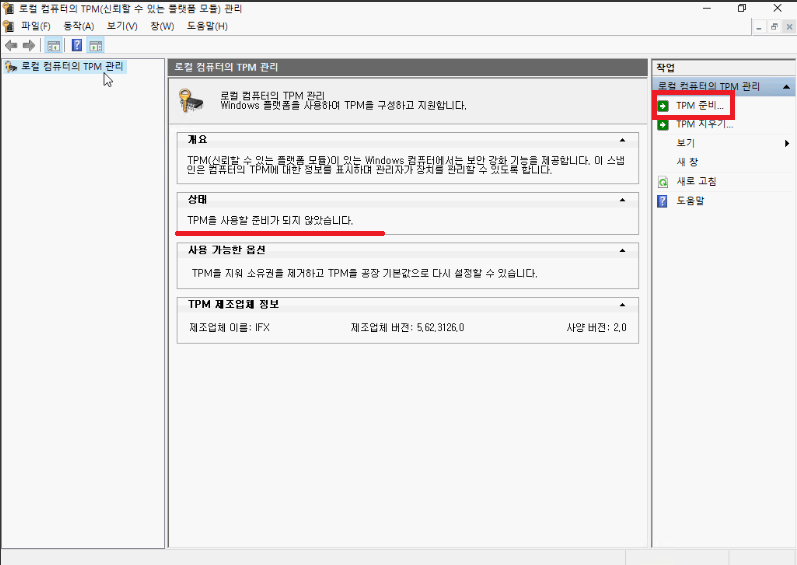Viewport: 797px width, 565px height.
Task: Minimize the inner MMC child window
Action: (759, 27)
